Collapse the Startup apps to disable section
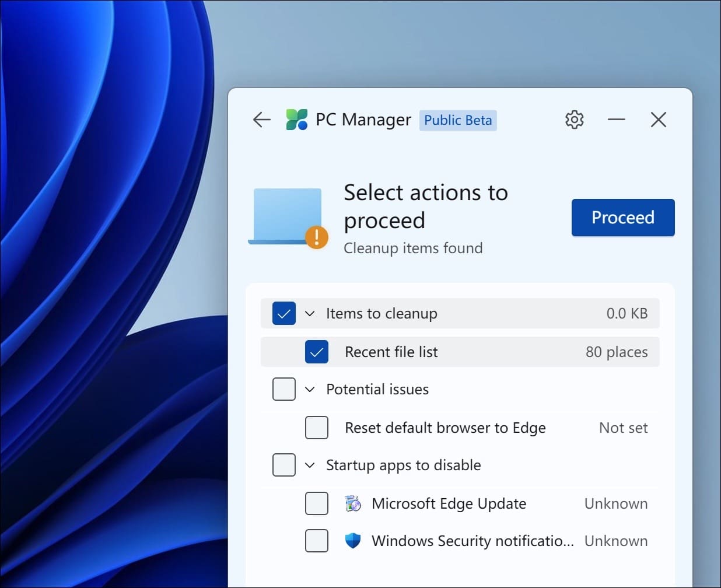This screenshot has height=588, width=721. coord(310,465)
